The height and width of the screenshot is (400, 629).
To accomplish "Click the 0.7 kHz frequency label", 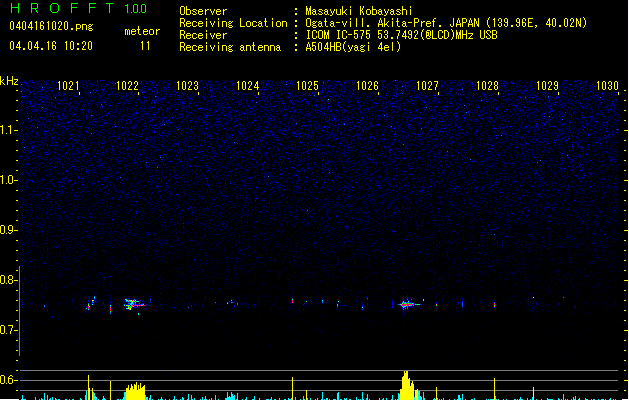I will (x=8, y=330).
